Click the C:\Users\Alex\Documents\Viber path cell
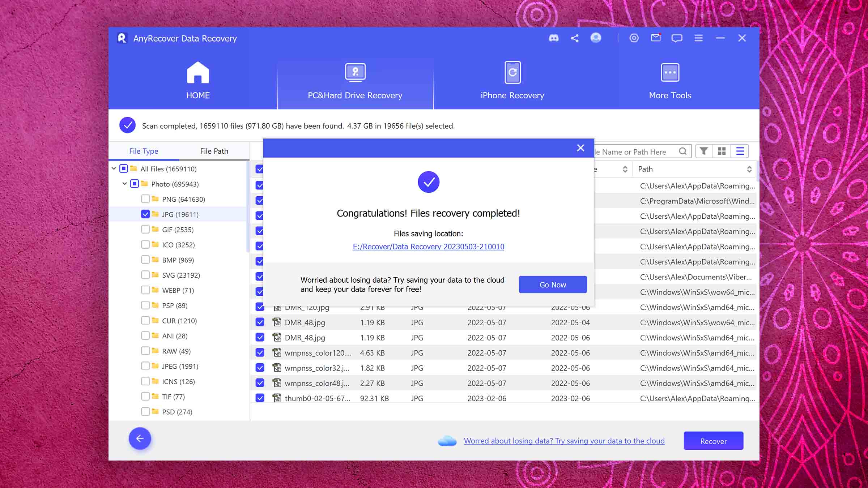The width and height of the screenshot is (868, 488). pyautogui.click(x=695, y=277)
